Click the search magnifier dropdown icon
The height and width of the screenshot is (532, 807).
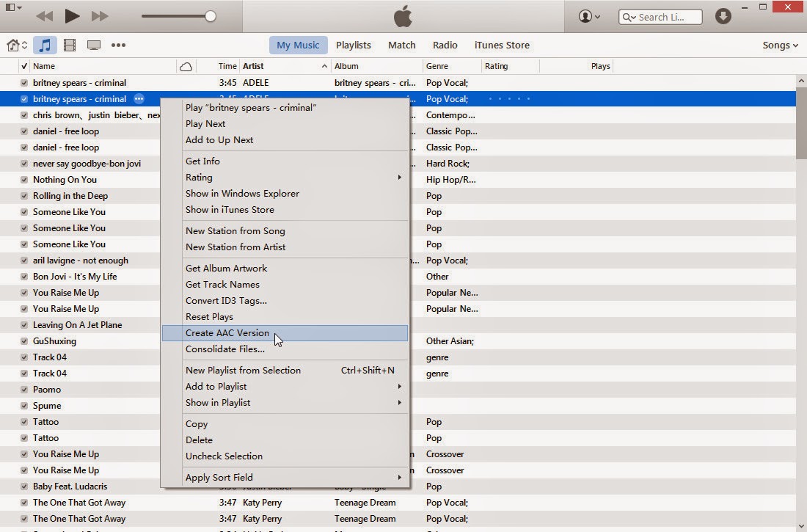coord(629,17)
